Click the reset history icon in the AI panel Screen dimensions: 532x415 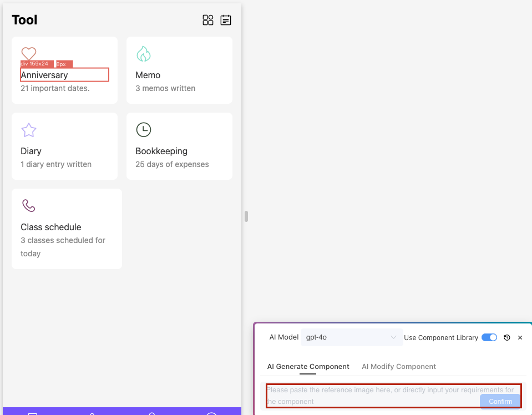(x=507, y=337)
